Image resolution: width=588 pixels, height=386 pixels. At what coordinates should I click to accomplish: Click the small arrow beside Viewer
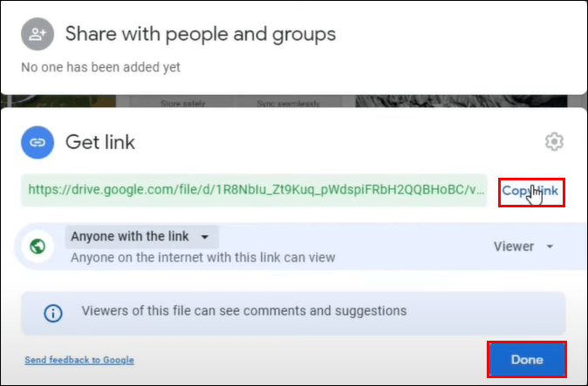tap(550, 247)
